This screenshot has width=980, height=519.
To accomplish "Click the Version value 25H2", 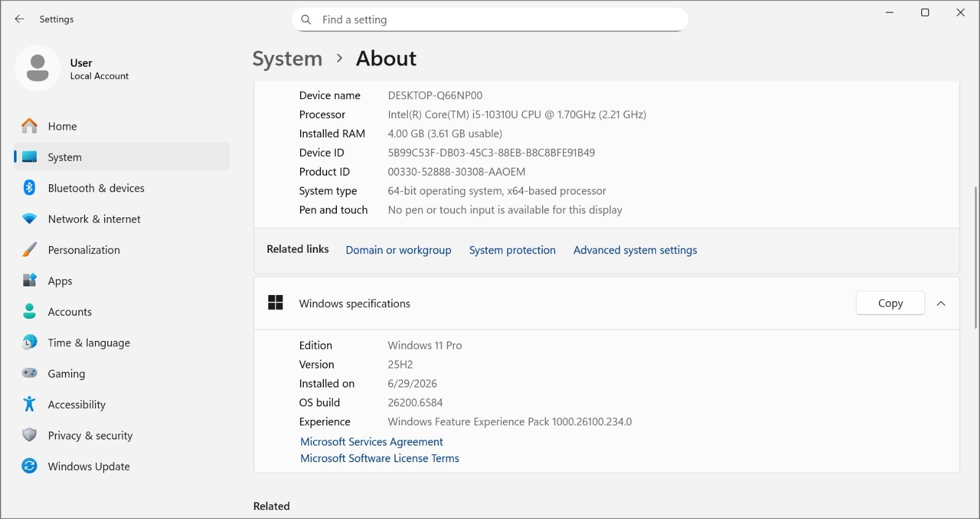I will pos(401,365).
